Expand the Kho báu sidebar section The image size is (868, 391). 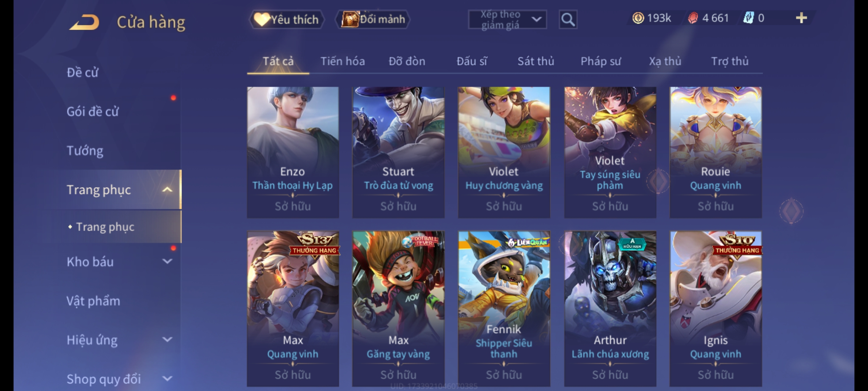(167, 261)
